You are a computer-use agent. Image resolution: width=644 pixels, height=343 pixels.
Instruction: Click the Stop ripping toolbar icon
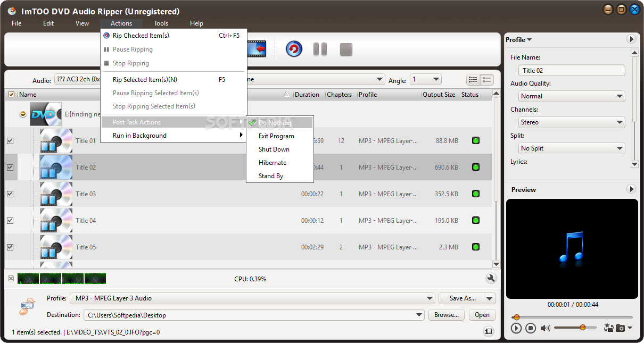pyautogui.click(x=346, y=49)
